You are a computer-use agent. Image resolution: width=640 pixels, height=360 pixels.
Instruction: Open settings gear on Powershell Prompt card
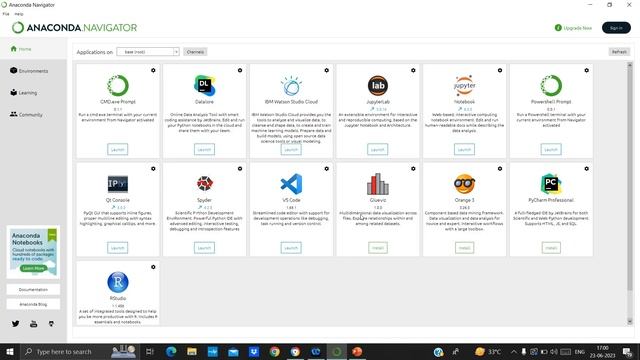click(587, 70)
